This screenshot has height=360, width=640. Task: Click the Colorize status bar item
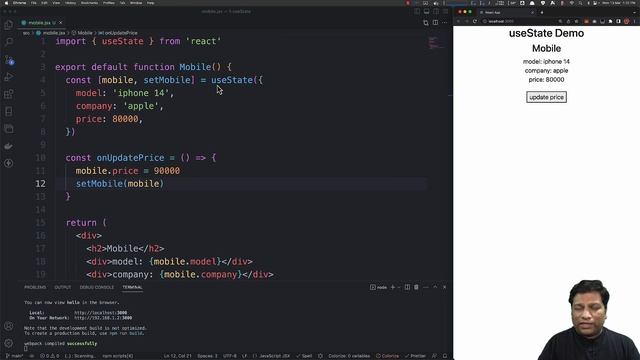[387, 356]
